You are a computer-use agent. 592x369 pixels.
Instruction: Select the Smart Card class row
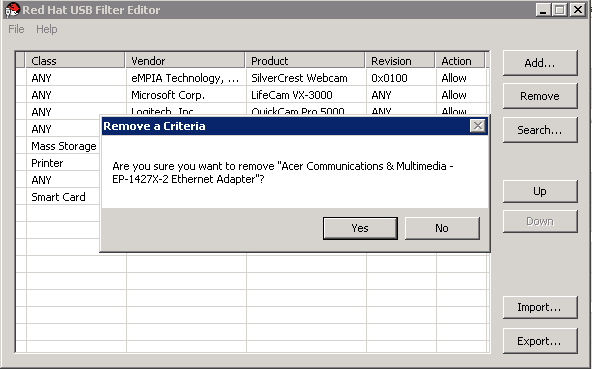coord(63,197)
